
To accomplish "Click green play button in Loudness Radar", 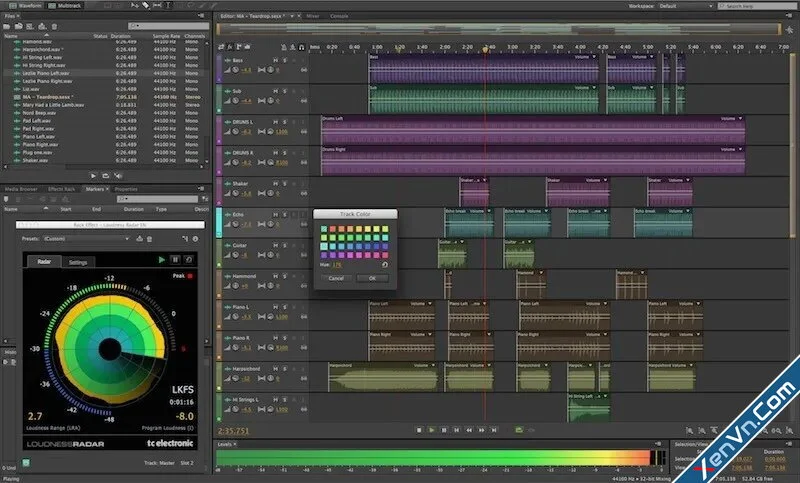I will 162,260.
